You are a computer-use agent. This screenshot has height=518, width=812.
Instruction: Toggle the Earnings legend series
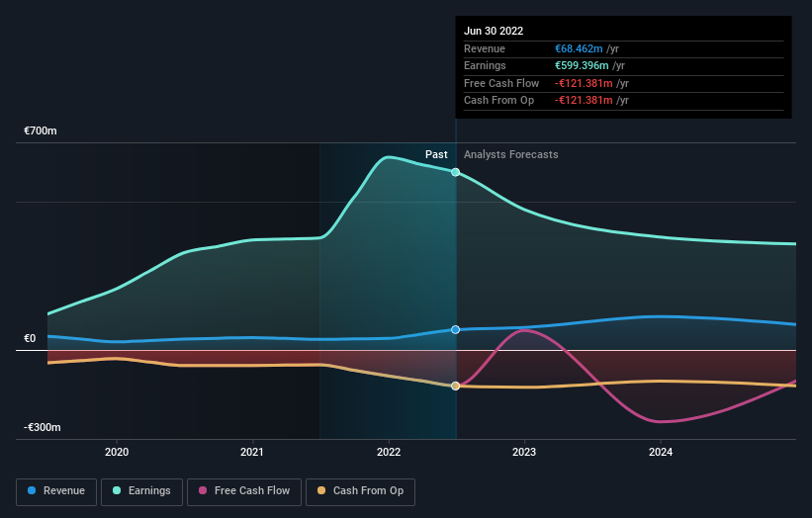tap(141, 491)
